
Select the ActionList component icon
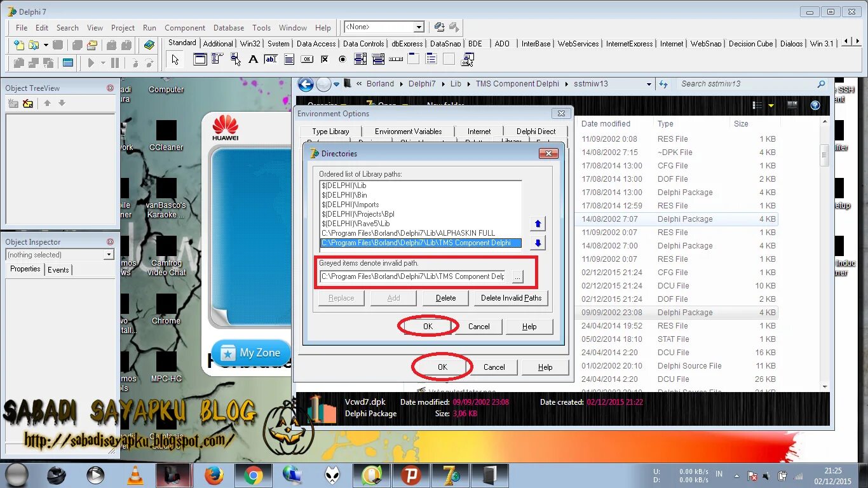468,60
